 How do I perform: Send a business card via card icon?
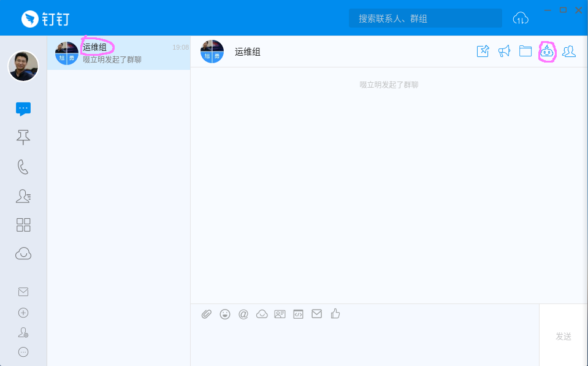click(280, 314)
